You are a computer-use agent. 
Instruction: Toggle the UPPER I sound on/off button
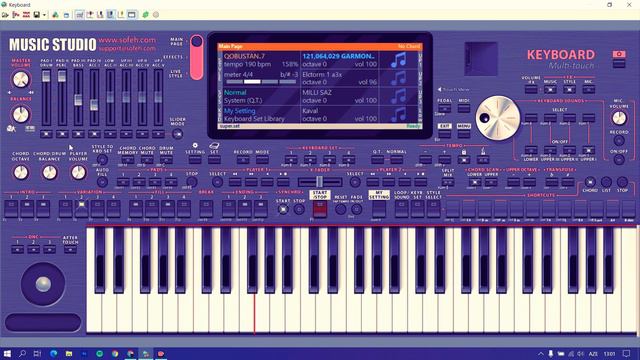[x=588, y=151]
